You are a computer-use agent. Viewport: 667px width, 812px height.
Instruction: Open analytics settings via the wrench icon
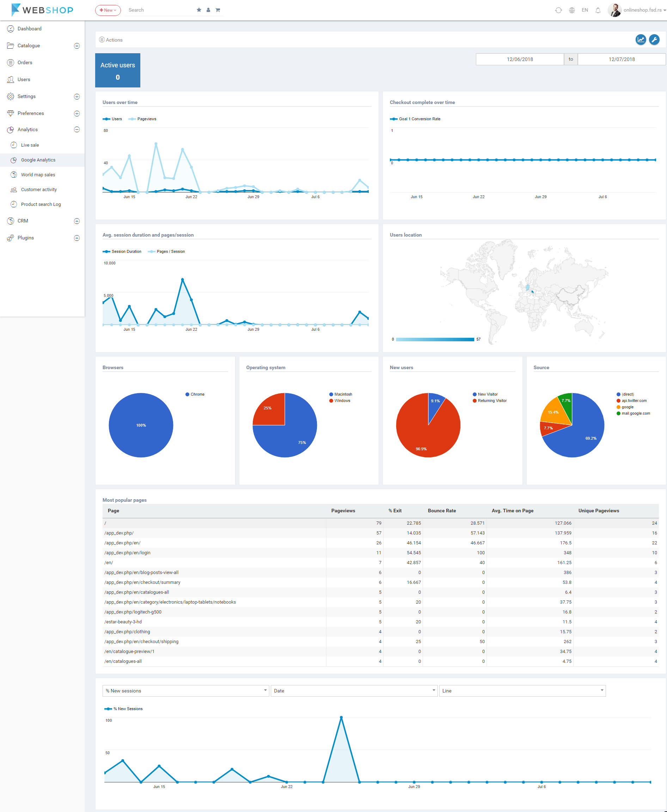pos(654,39)
